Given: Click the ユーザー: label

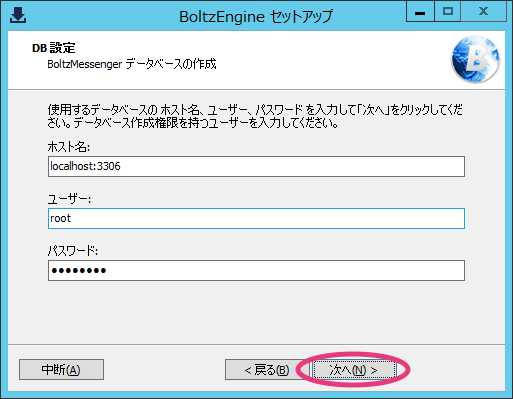Looking at the screenshot, I should coord(69,199).
